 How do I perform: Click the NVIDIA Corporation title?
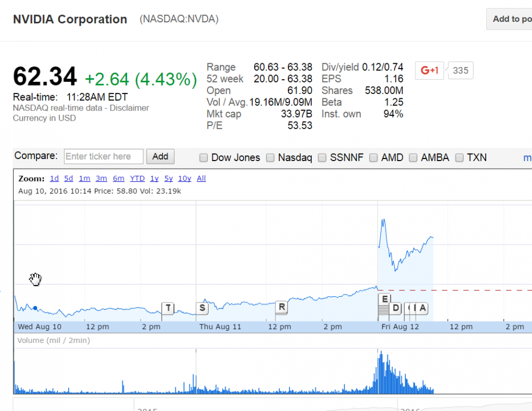click(x=70, y=19)
